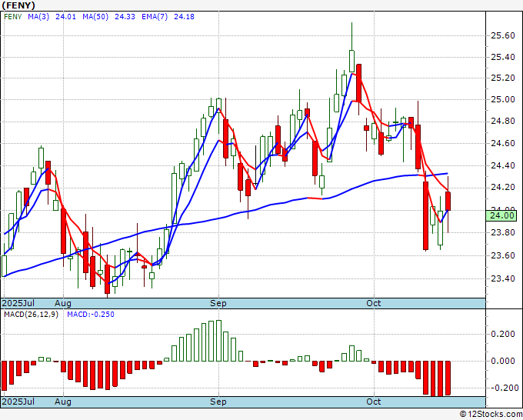Click the 2025Jul label under the price chart

tap(18, 303)
